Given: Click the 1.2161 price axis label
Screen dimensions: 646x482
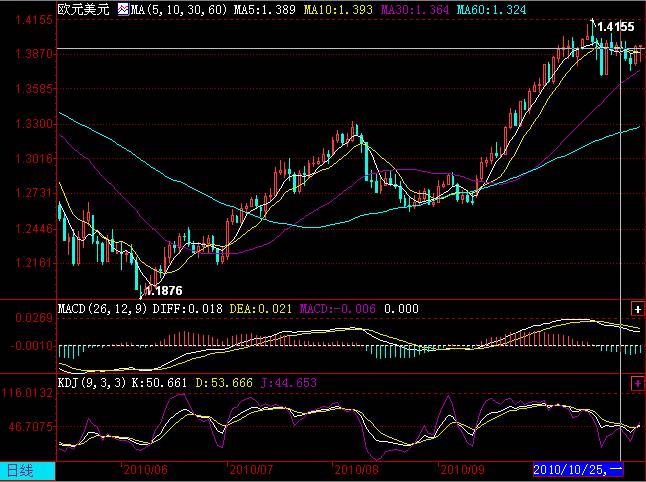Looking at the screenshot, I should (34, 262).
